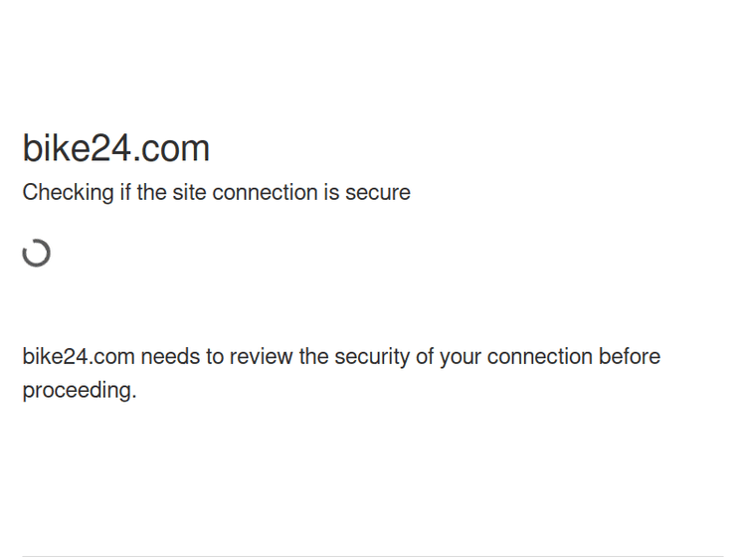Click the word "site" in the subtitle
The height and width of the screenshot is (560, 746).
click(189, 193)
